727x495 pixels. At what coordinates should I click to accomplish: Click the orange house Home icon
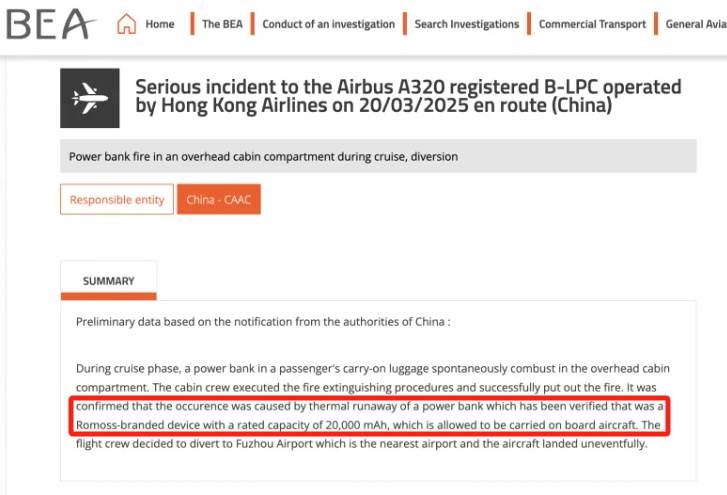[x=127, y=24]
